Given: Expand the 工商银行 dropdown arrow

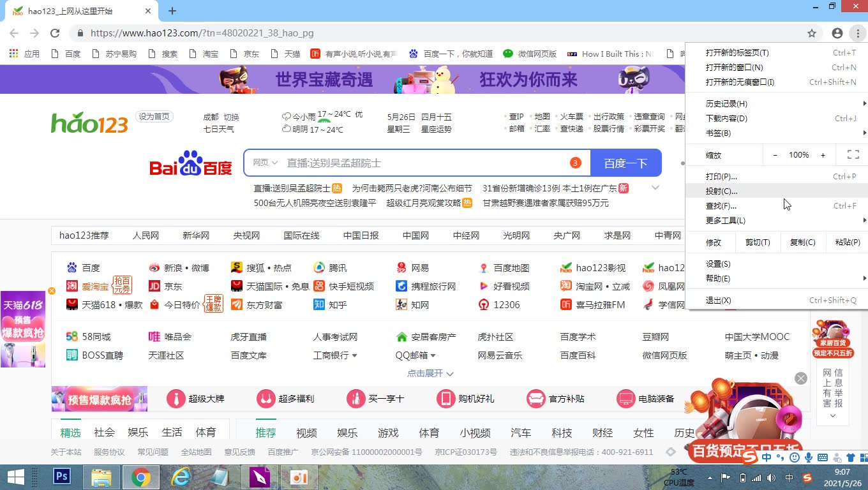Looking at the screenshot, I should [354, 355].
